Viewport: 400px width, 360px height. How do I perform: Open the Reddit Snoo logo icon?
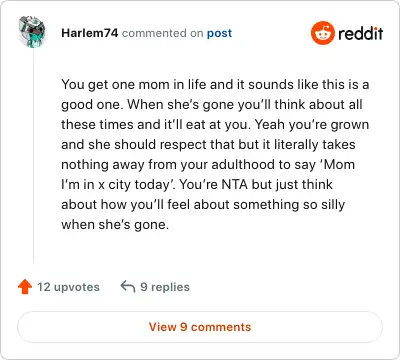(x=322, y=33)
